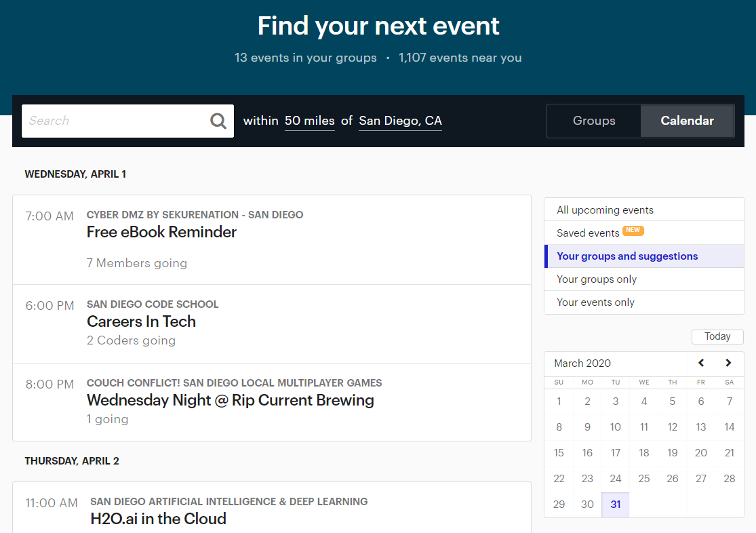Screen dimensions: 756x533
Task: Click the 11:00 AM event time
Action: [x=52, y=503]
